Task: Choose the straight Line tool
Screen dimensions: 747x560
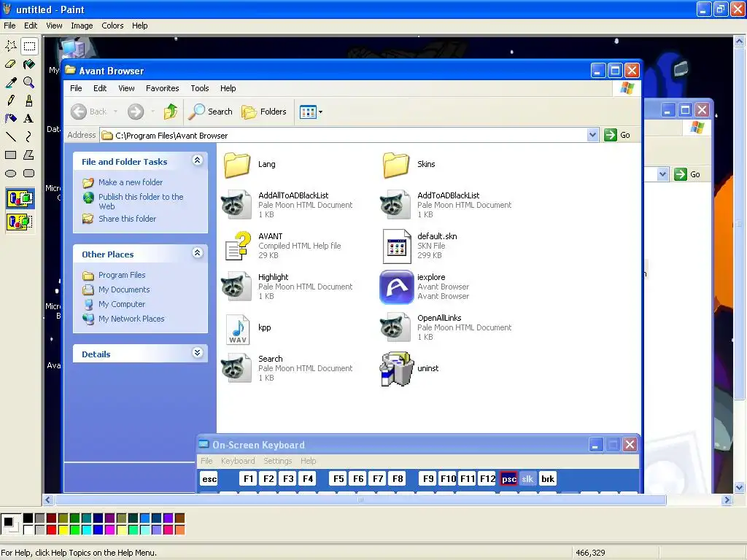Action: tap(11, 136)
